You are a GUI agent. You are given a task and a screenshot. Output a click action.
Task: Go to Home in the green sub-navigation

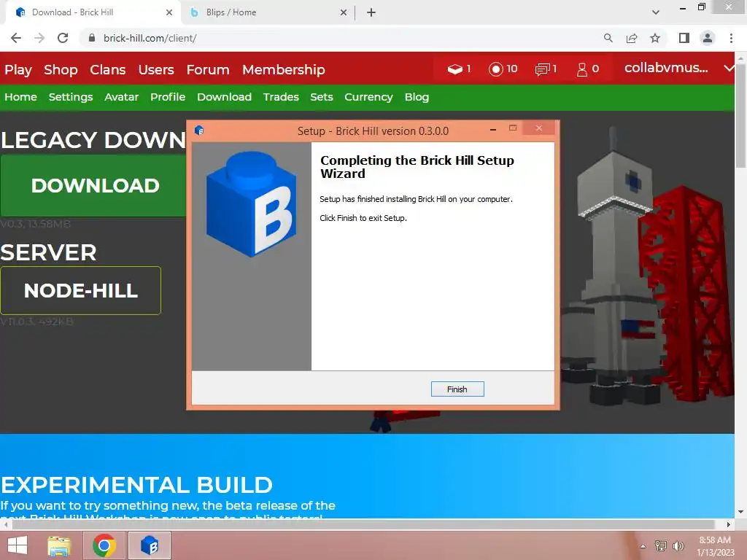pos(20,97)
